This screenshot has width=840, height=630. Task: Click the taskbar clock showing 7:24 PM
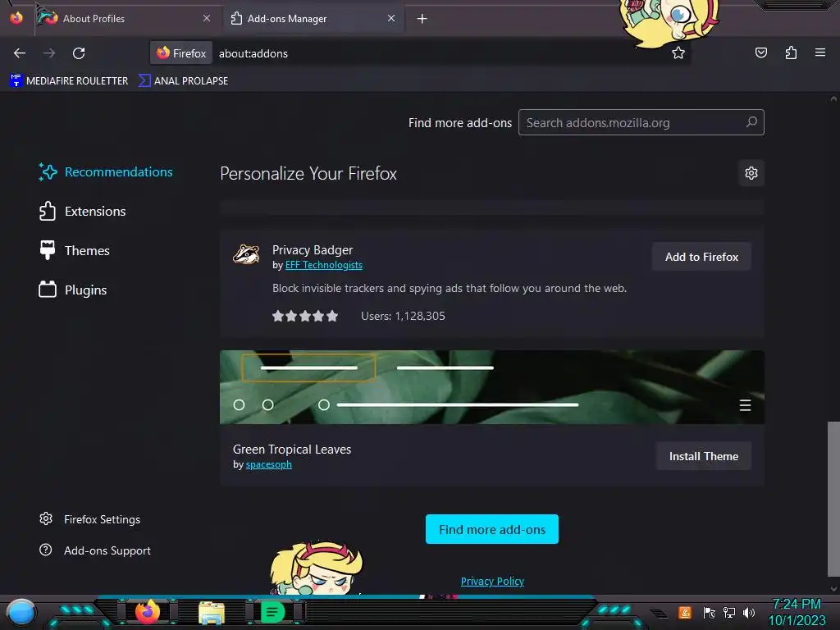797,612
